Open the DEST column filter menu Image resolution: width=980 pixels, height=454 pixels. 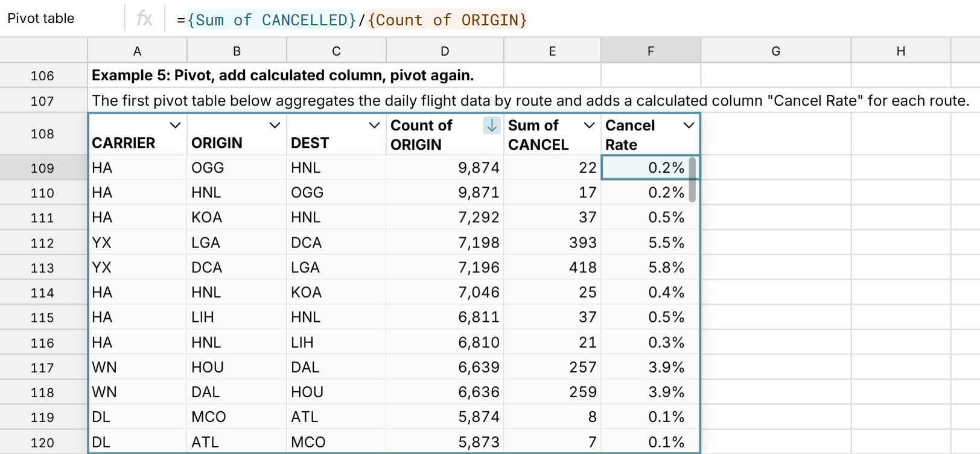[375, 126]
